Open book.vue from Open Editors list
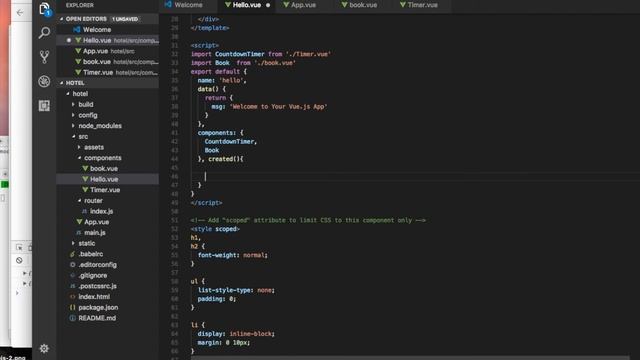Image resolution: width=640 pixels, height=360 pixels. (x=107, y=62)
